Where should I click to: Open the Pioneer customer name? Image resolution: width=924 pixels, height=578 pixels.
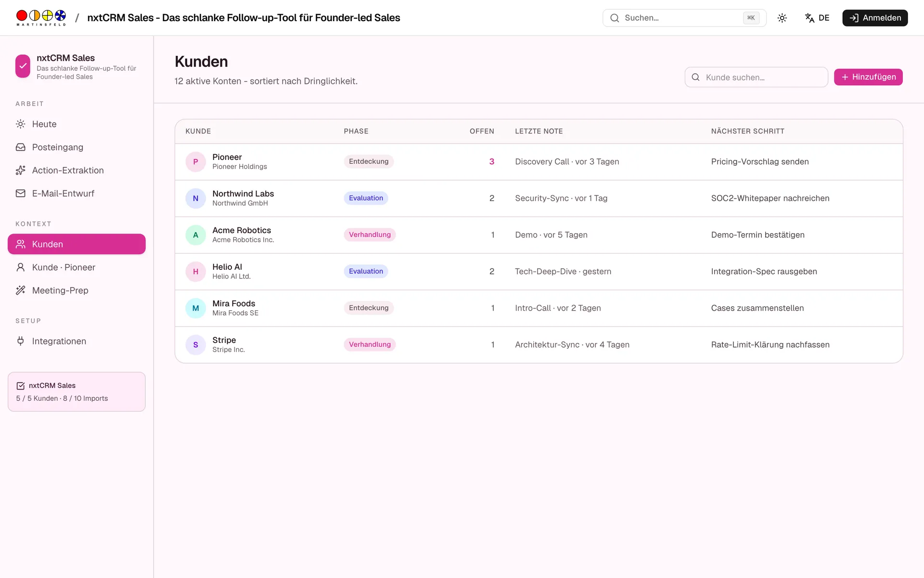(227, 157)
